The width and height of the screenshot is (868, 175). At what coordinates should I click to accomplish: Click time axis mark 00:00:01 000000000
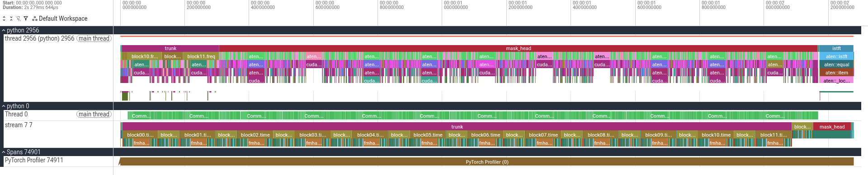coord(456,5)
